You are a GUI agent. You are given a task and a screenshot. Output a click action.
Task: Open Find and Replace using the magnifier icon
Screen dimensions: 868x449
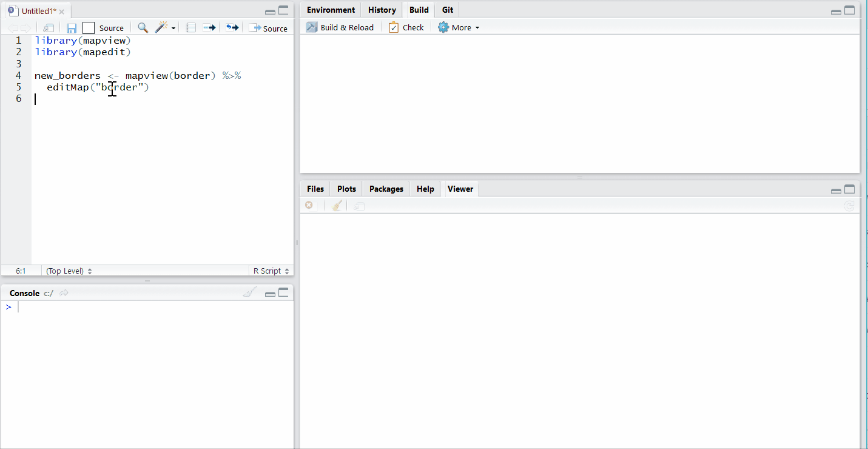[x=143, y=28]
